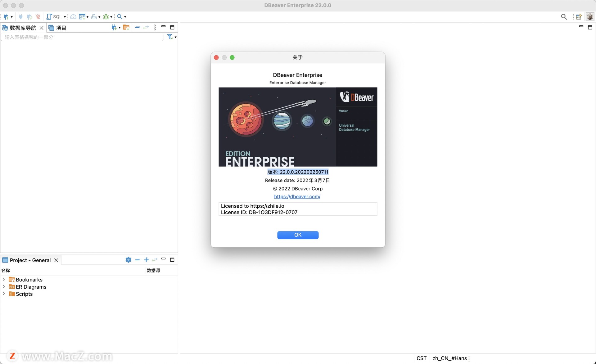The image size is (596, 364).
Task: Click the Git toolbar icon
Action: coord(82,17)
